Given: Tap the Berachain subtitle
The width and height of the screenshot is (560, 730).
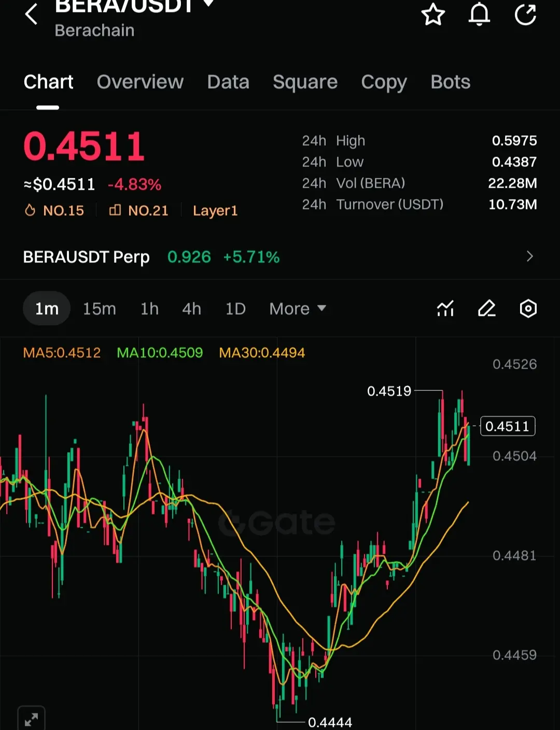Looking at the screenshot, I should coord(94,31).
